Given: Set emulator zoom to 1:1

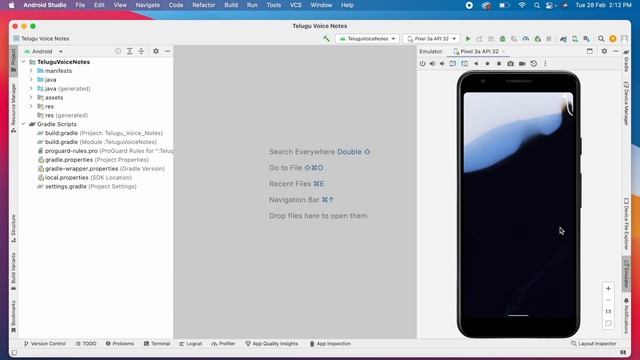Looking at the screenshot, I should 608,311.
